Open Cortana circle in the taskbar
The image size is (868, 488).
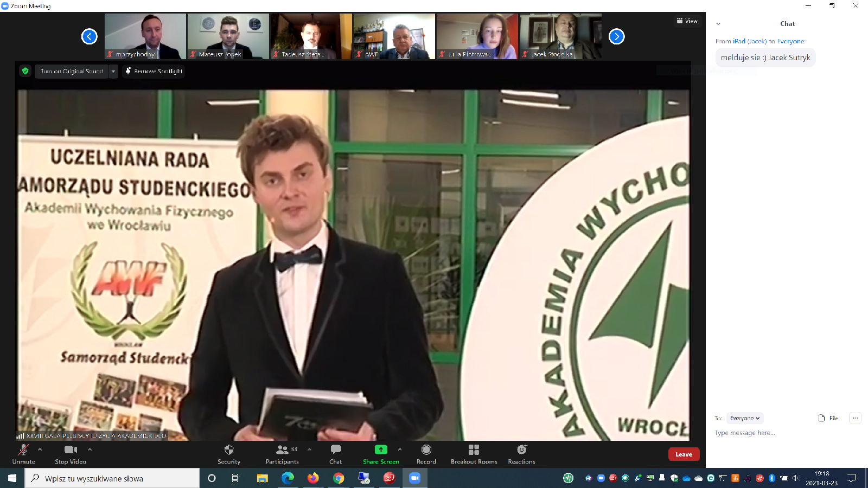pos(212,478)
